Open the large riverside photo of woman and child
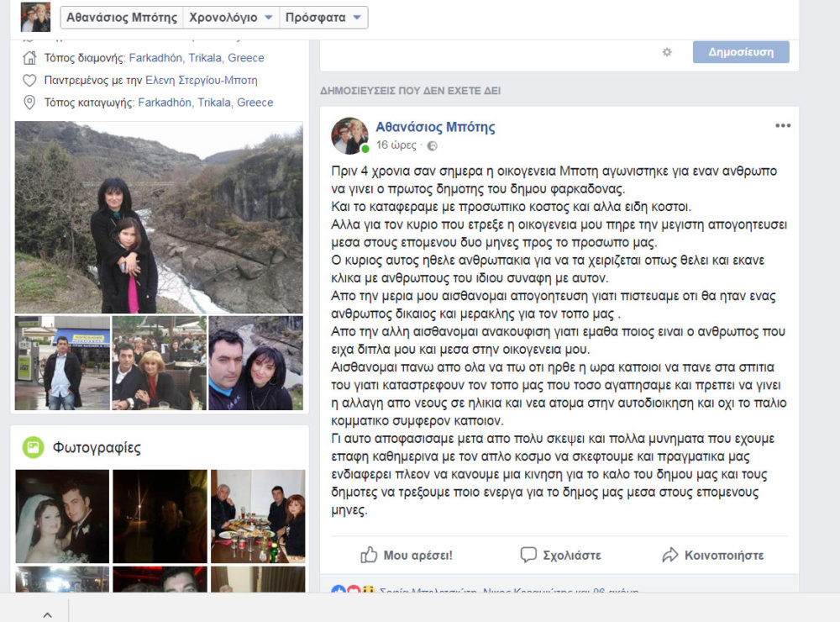Image resolution: width=840 pixels, height=622 pixels. 159,217
